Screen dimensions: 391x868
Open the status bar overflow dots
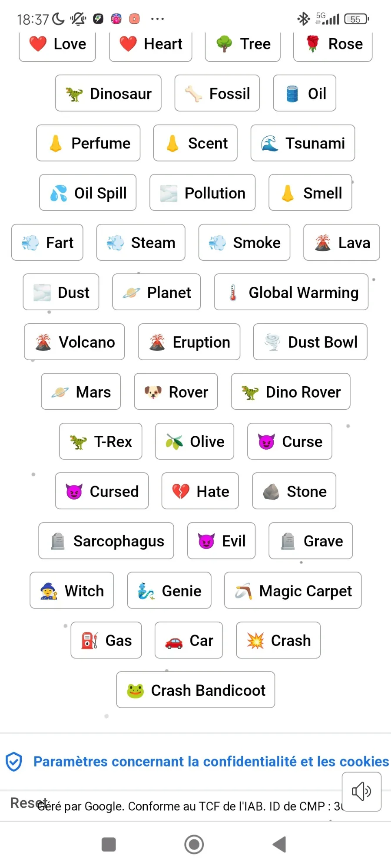coord(157,19)
